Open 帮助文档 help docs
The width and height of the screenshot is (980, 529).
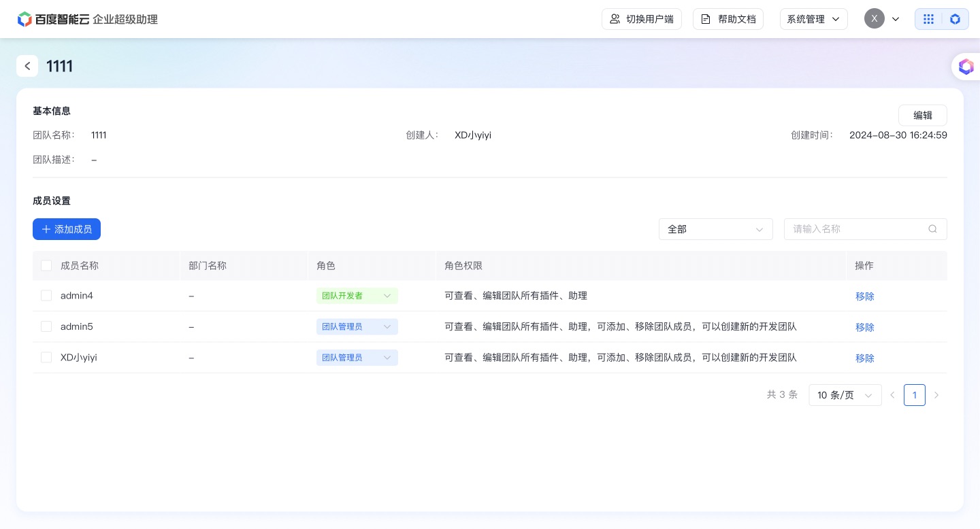(728, 19)
